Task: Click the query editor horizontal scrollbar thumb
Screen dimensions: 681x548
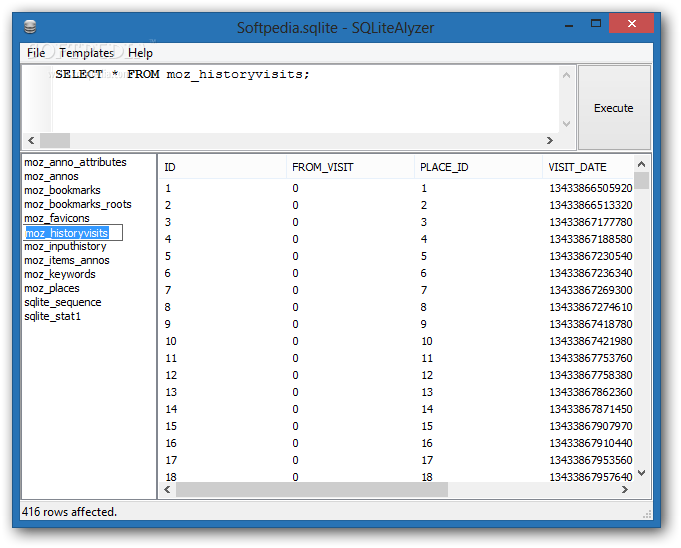Action: 55,140
